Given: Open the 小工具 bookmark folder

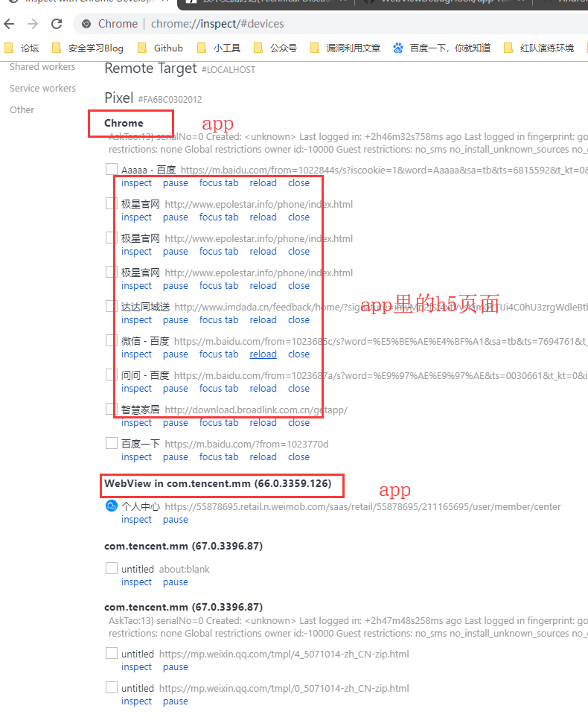Looking at the screenshot, I should click(x=219, y=48).
